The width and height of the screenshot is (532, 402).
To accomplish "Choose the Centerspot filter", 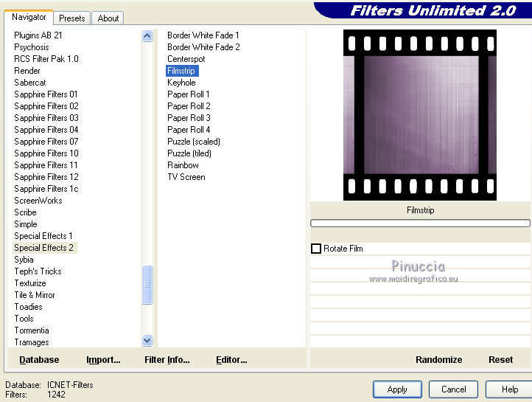I will (x=186, y=59).
